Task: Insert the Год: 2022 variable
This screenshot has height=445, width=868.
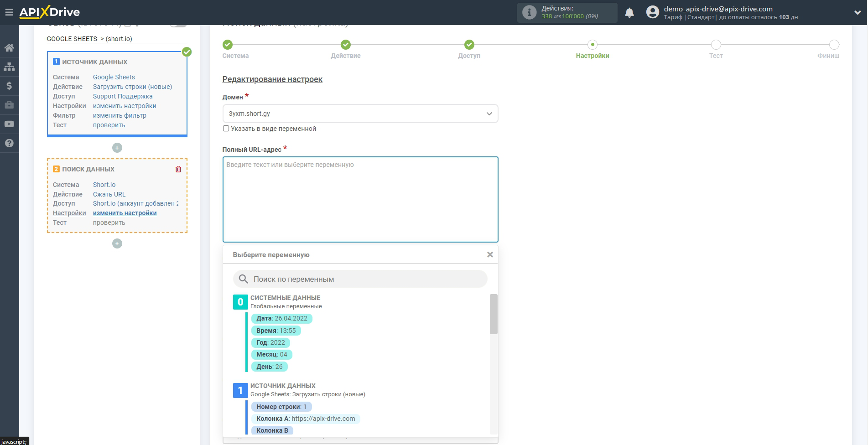Action: pyautogui.click(x=270, y=342)
